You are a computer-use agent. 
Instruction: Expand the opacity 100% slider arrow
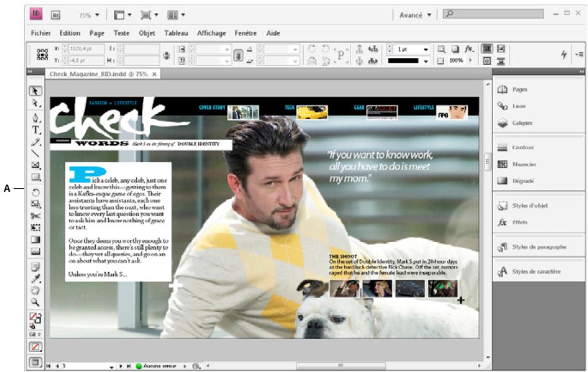pyautogui.click(x=470, y=60)
